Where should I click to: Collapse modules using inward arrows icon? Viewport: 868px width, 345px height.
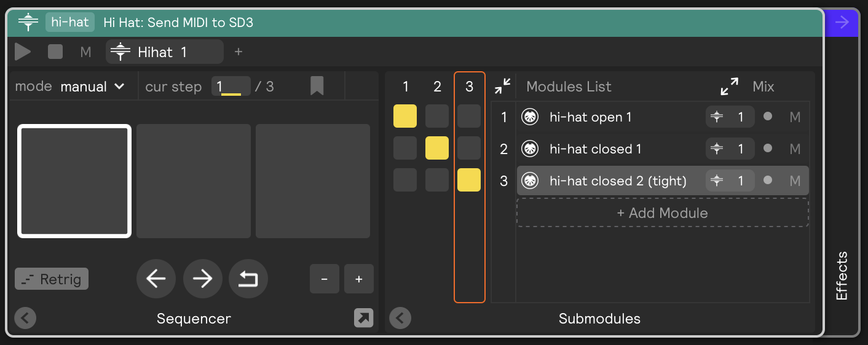(x=503, y=87)
